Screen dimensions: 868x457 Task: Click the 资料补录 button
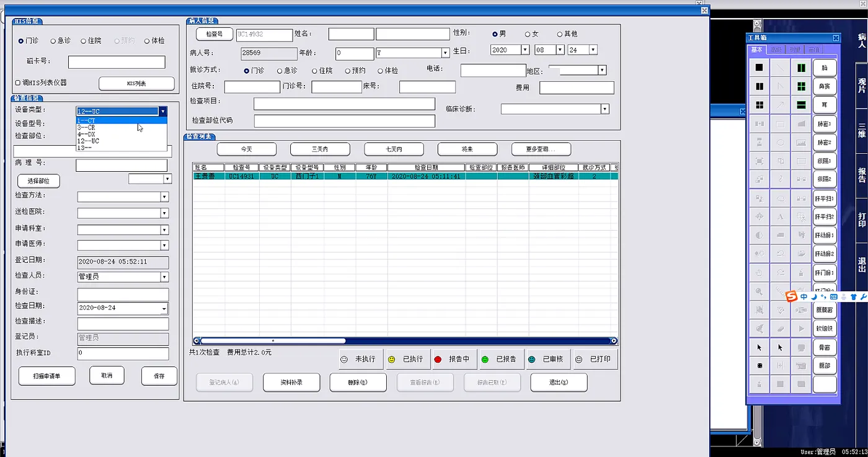(291, 383)
